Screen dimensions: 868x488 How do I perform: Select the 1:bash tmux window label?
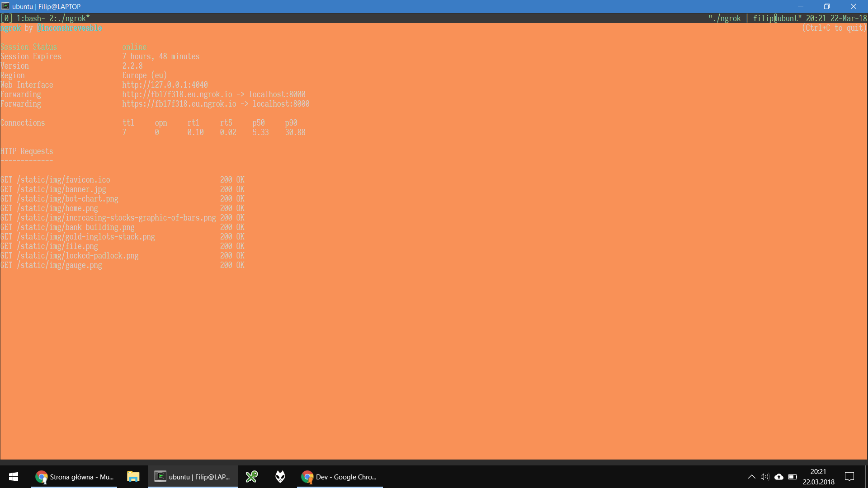coord(31,18)
